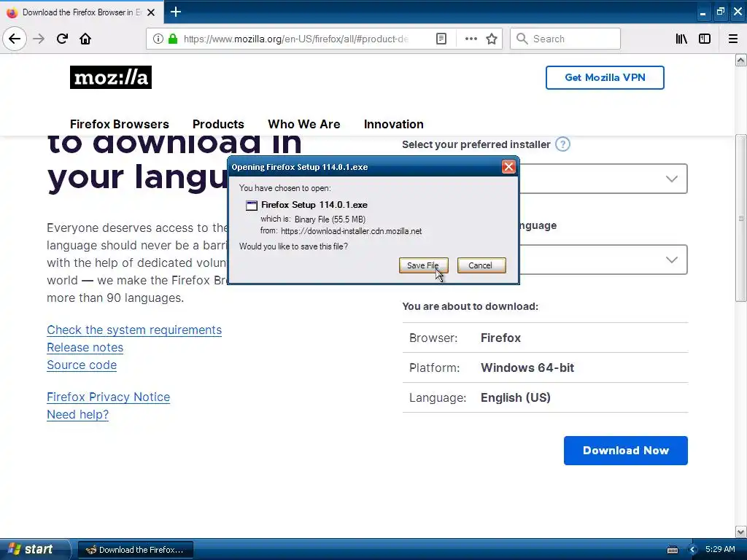Image resolution: width=747 pixels, height=560 pixels.
Task: Click the installer help question mark icon
Action: pyautogui.click(x=562, y=144)
